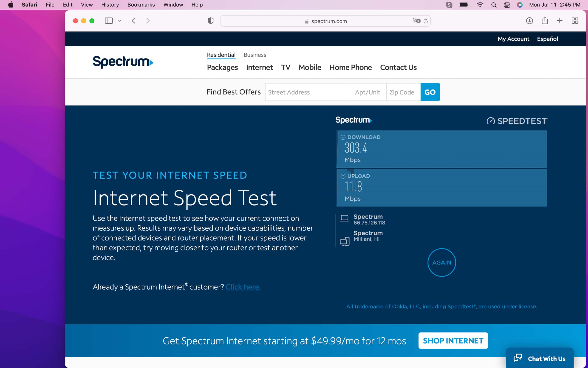Image resolution: width=588 pixels, height=368 pixels.
Task: Go back with the back arrow
Action: 133,21
